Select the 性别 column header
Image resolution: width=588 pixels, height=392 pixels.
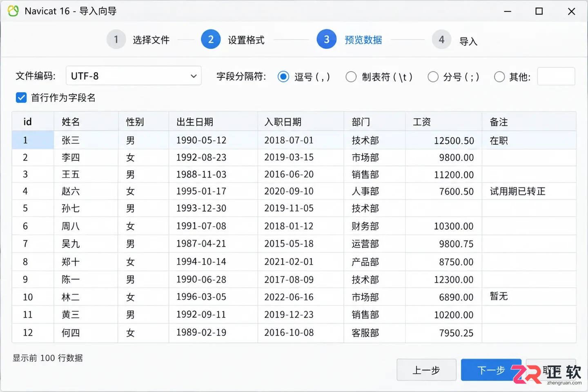pos(143,122)
